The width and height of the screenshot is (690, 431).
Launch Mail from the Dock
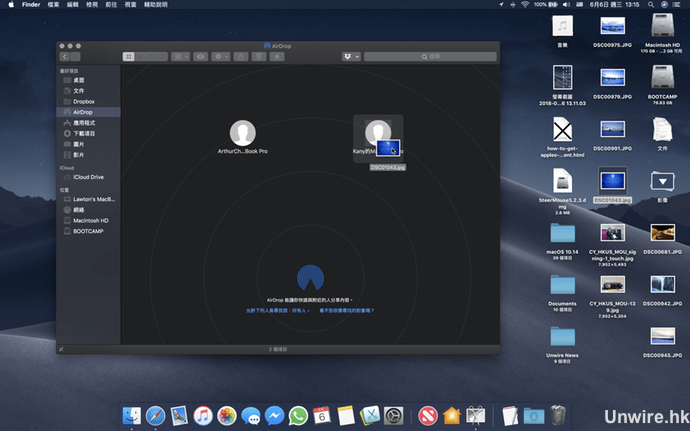(x=179, y=415)
